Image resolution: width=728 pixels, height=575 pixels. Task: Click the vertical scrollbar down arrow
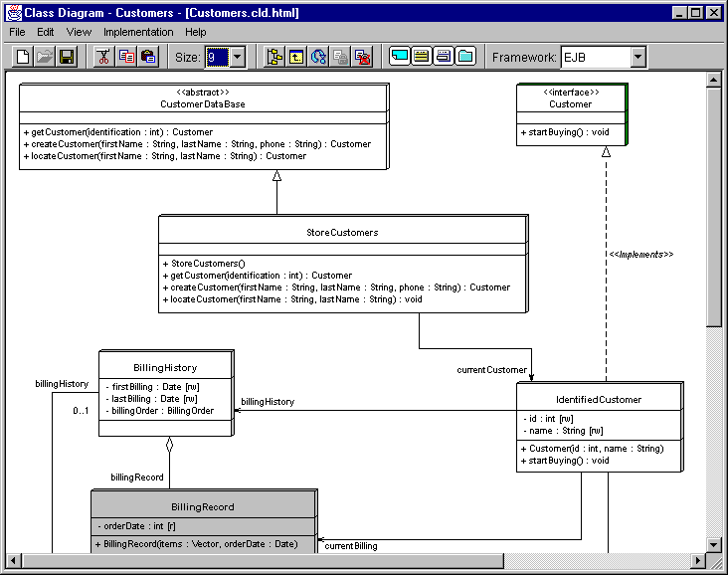714,544
